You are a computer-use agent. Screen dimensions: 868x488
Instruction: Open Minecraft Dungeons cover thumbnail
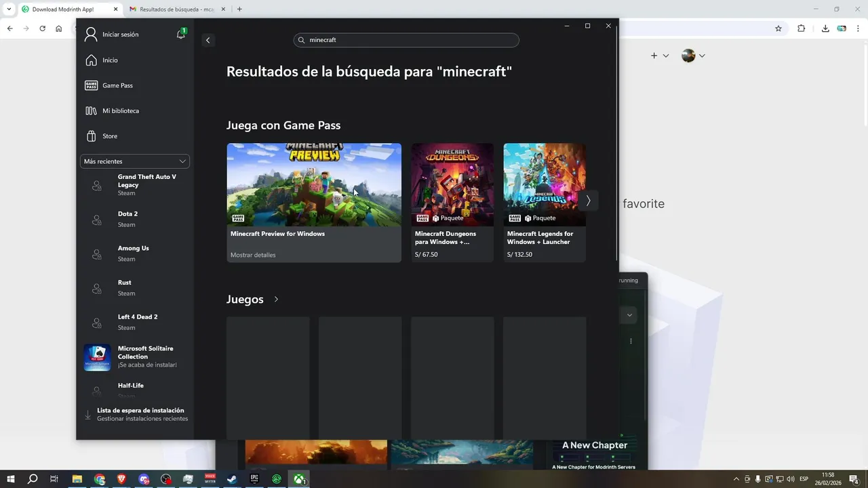(x=452, y=184)
